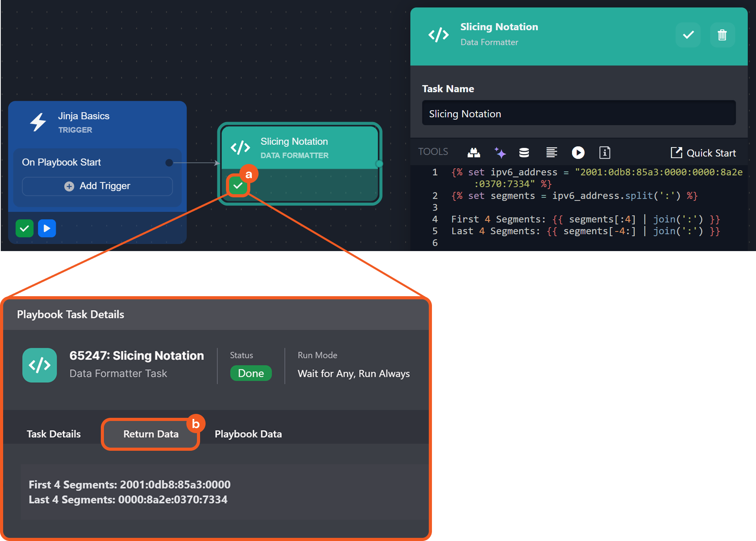Click the green checkmark on Jinja Basics trigger

(x=24, y=228)
